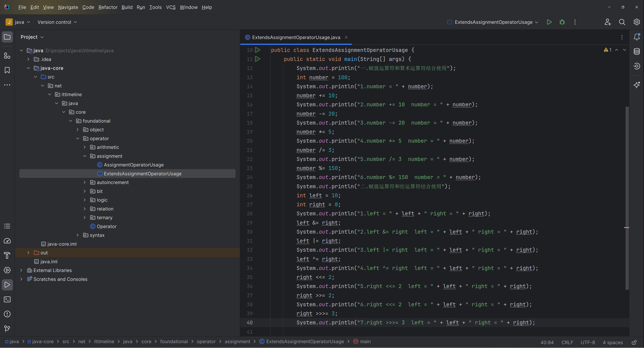Open the Build hammer tool window
Screen dimensions: 644x348
click(7, 255)
